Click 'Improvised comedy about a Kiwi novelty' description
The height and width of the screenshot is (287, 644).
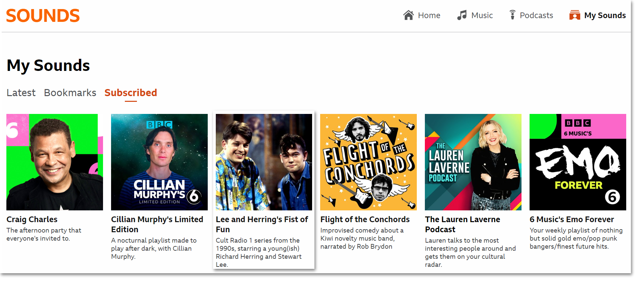point(362,238)
